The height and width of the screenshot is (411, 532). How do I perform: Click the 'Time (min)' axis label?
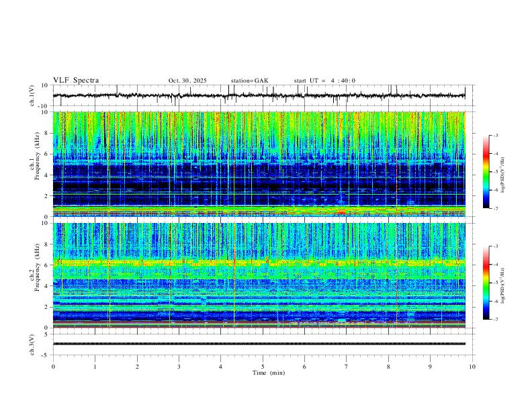(269, 373)
